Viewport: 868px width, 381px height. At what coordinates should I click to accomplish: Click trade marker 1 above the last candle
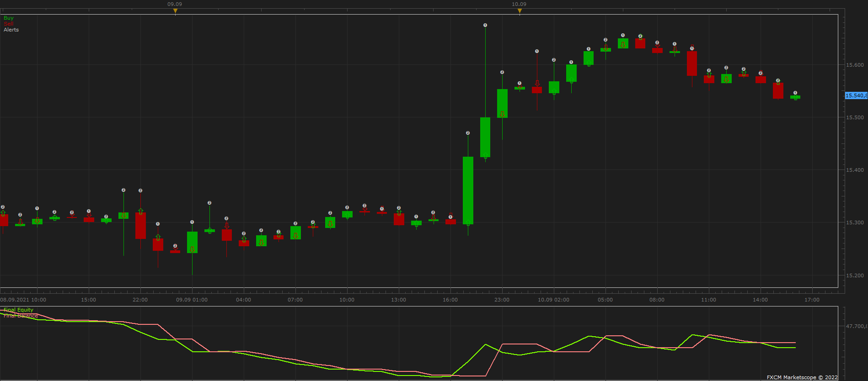pos(795,93)
